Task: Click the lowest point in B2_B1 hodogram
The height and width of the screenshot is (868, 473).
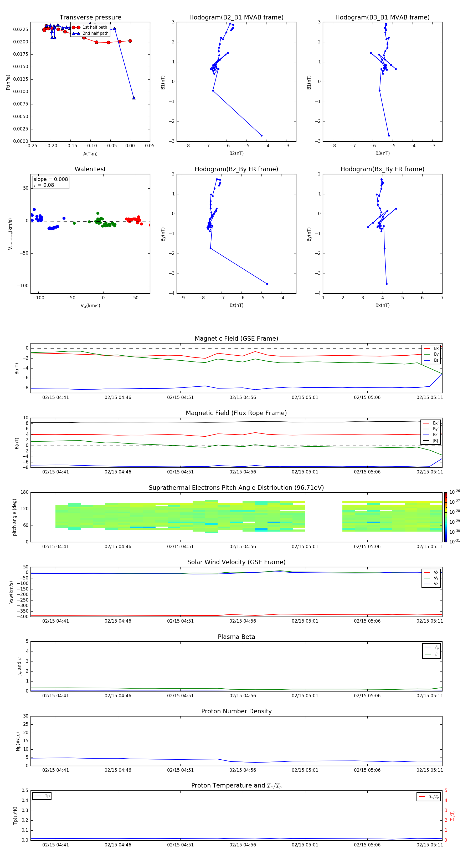Action: 261,135
